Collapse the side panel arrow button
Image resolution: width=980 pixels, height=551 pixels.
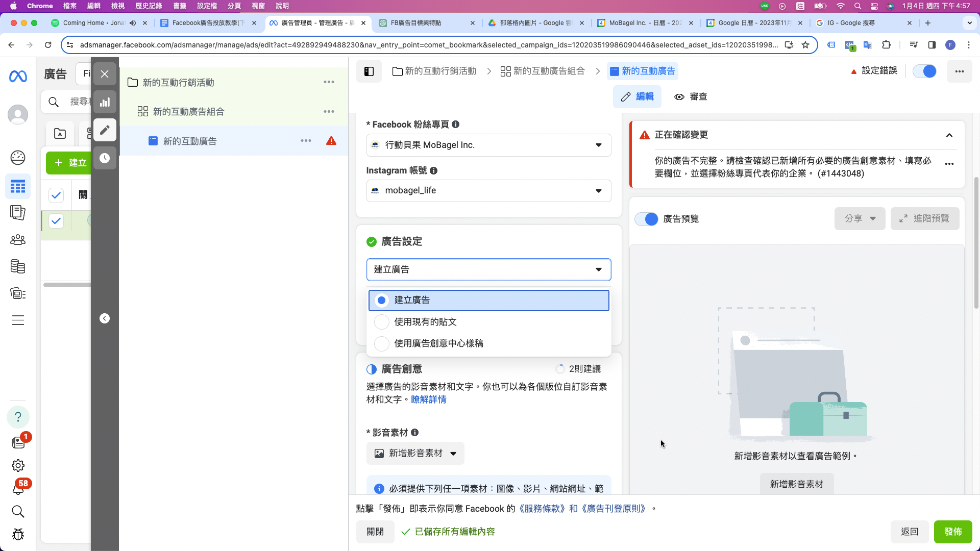click(x=105, y=319)
